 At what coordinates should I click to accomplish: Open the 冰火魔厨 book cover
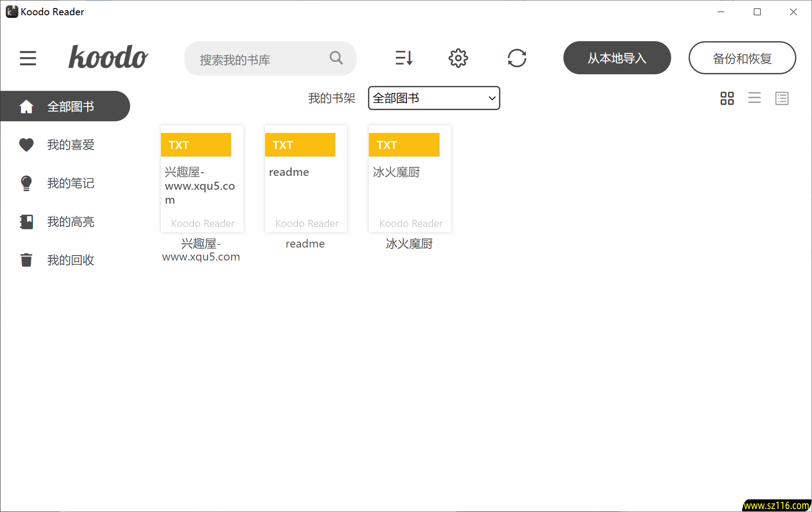[x=410, y=179]
